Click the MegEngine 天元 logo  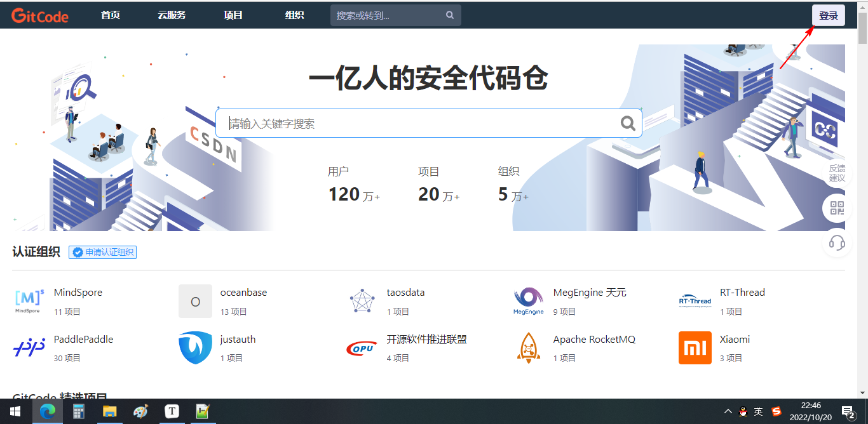pos(528,299)
